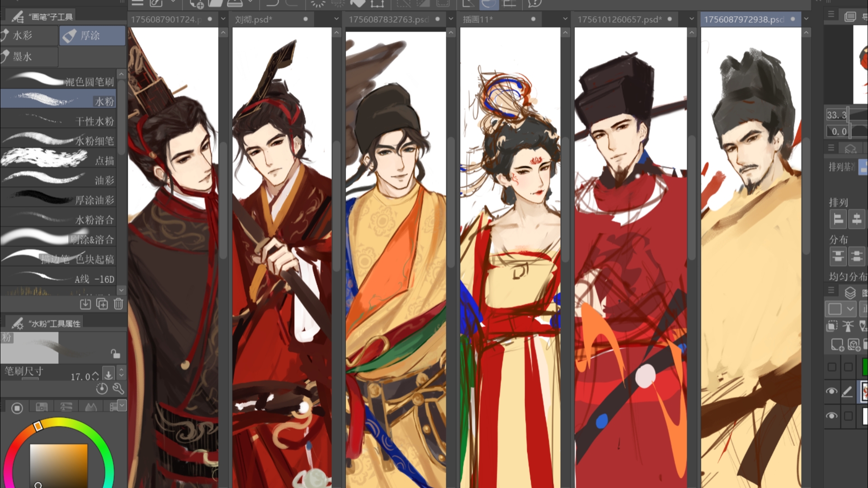Viewport: 868px width, 488px height.
Task: Open dropdown beside the 1756087972938.psd tab
Action: tap(806, 19)
